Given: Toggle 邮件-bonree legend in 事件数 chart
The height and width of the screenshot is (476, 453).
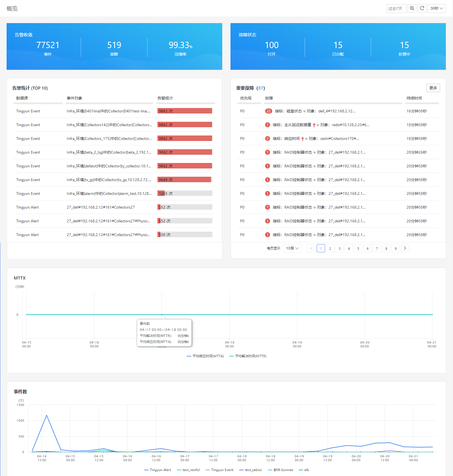Looking at the screenshot, I should [x=280, y=470].
